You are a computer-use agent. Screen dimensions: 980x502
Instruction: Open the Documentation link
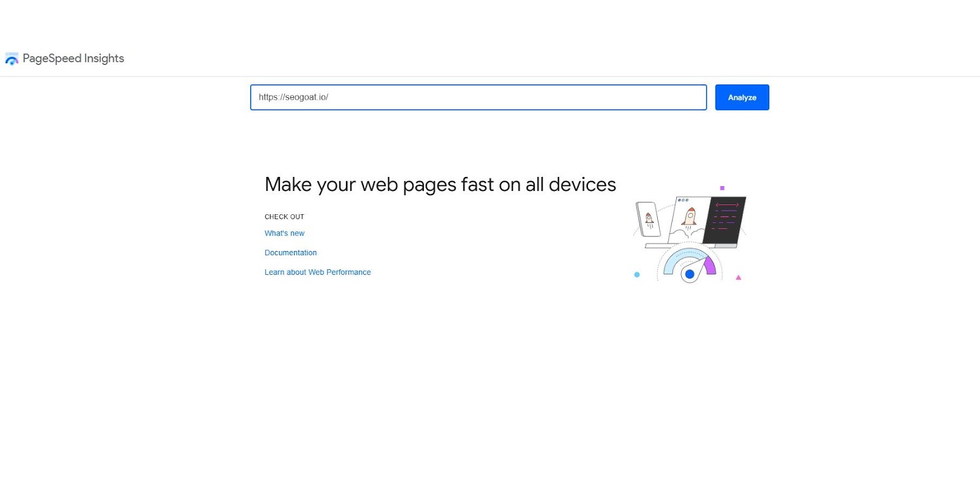(x=290, y=253)
